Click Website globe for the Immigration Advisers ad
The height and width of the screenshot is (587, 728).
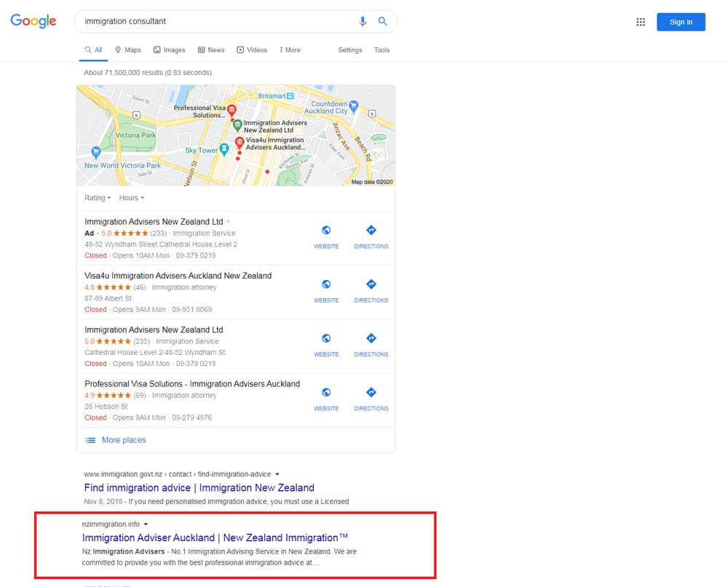point(326,231)
